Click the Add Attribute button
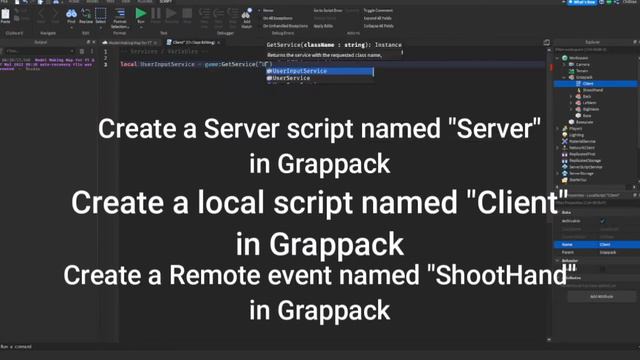 click(x=602, y=297)
